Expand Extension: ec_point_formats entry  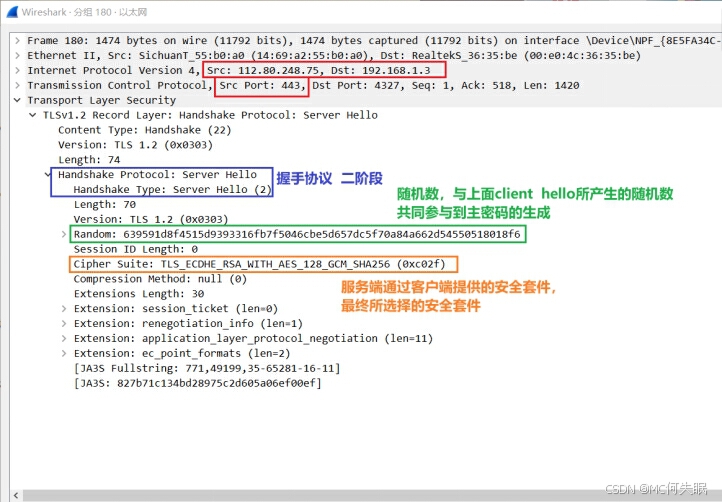(65, 354)
